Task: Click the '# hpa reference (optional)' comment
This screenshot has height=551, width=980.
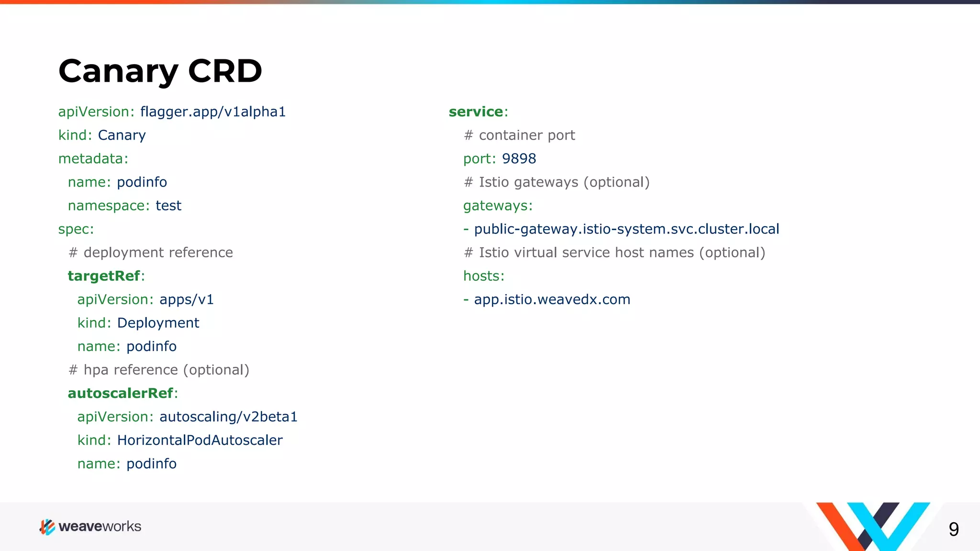Action: pyautogui.click(x=159, y=370)
